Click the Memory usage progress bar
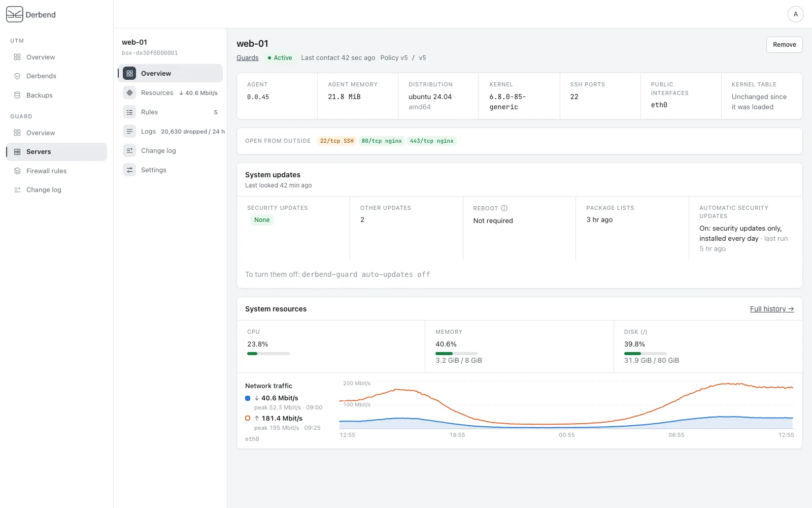The height and width of the screenshot is (508, 812). [x=457, y=354]
